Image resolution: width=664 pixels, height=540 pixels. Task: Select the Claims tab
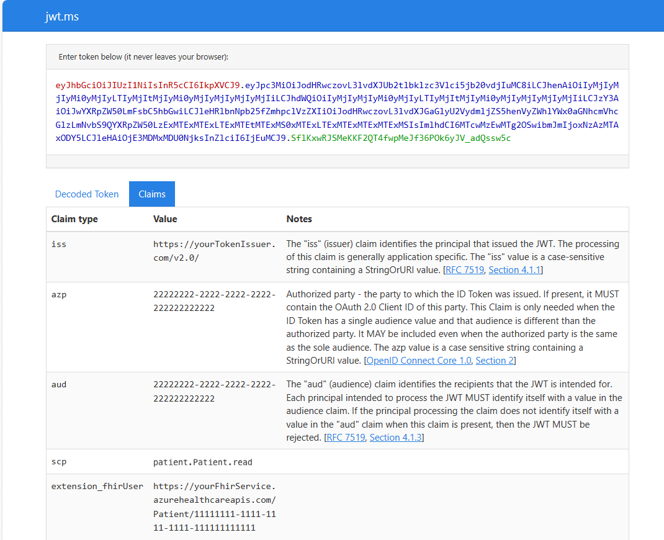[152, 194]
